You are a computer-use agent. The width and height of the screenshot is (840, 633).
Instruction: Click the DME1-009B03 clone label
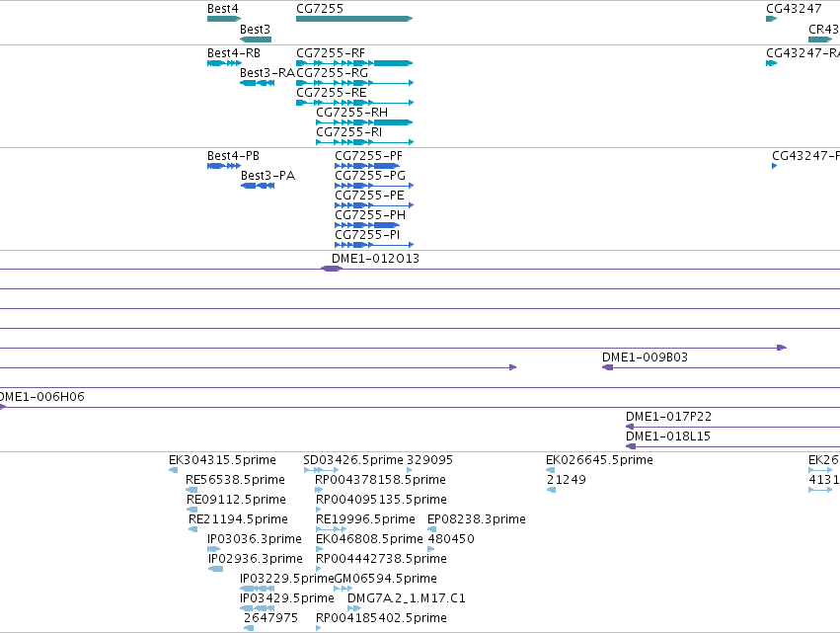645,357
